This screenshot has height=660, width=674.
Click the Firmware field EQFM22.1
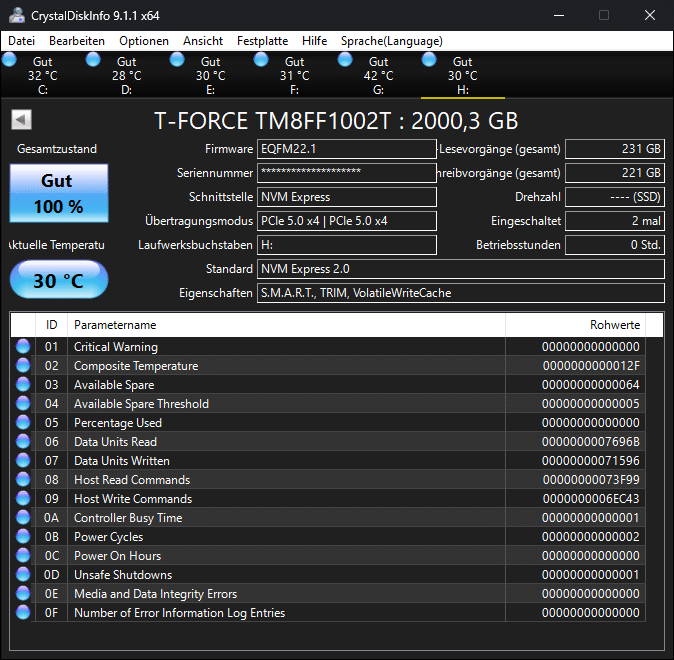346,149
